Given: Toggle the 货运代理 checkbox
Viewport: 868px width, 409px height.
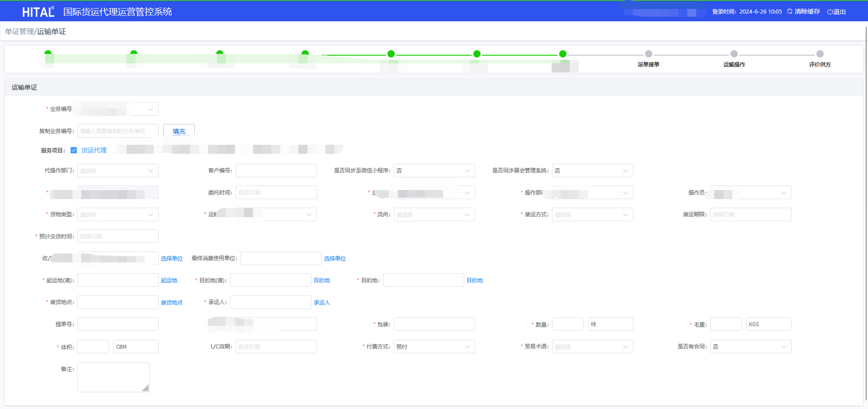Looking at the screenshot, I should pos(74,150).
